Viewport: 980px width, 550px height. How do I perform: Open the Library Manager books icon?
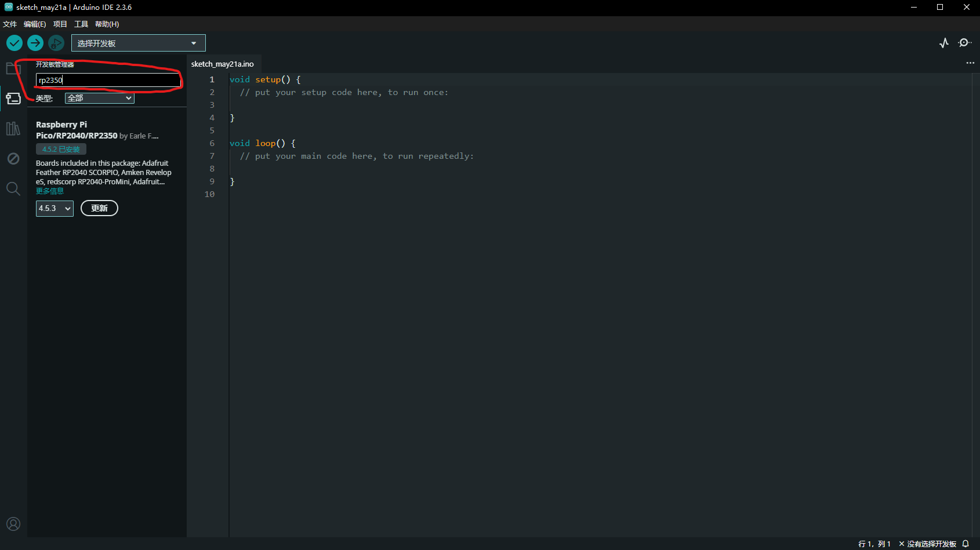tap(13, 129)
